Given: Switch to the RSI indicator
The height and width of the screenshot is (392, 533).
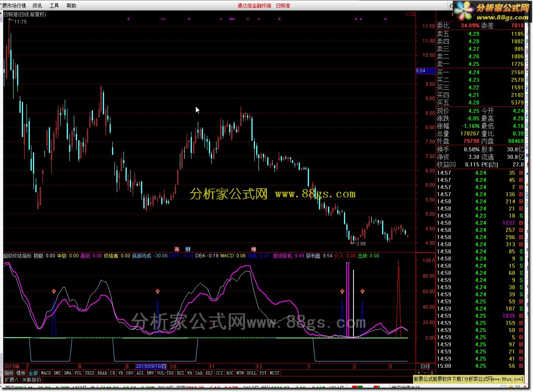Looking at the screenshot, I should 180,373.
